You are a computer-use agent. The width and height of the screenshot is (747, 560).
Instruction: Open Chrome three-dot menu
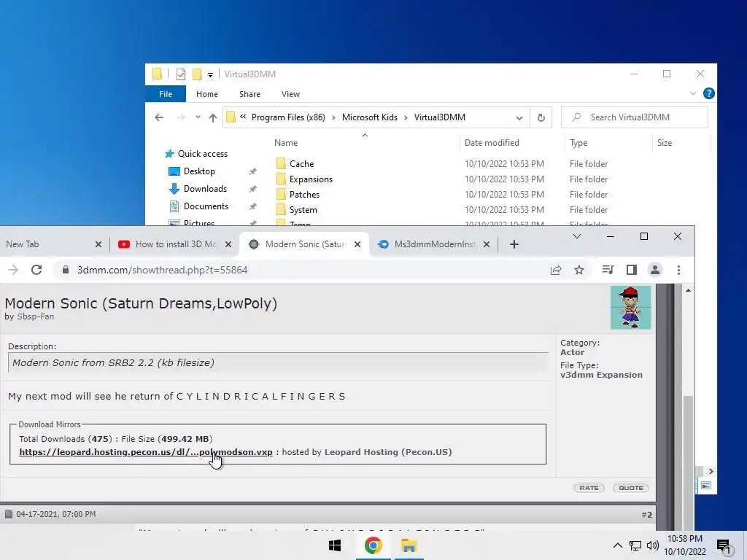point(678,270)
